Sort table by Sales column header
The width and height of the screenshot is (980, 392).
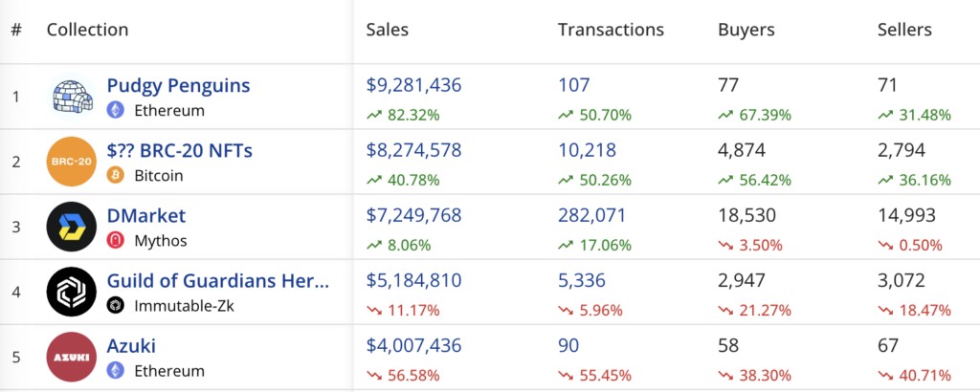(x=387, y=30)
